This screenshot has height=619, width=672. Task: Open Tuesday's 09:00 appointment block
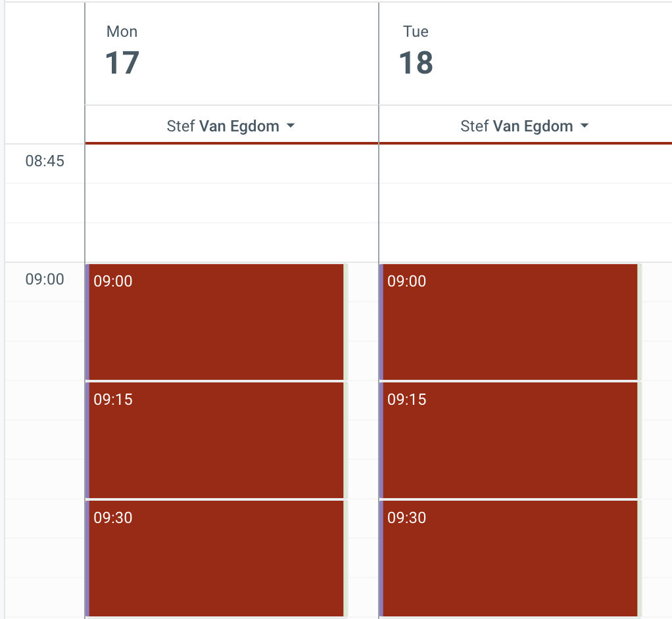pos(510,322)
